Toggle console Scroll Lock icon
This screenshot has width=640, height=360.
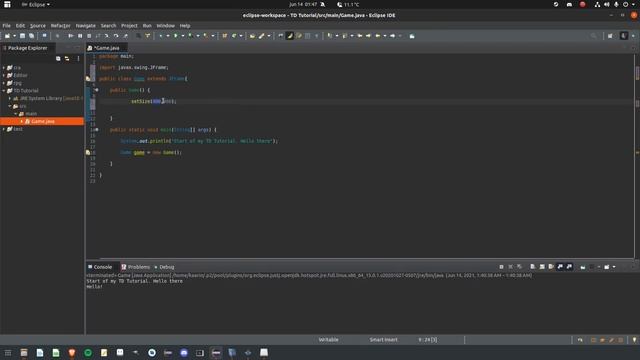pos(542,267)
